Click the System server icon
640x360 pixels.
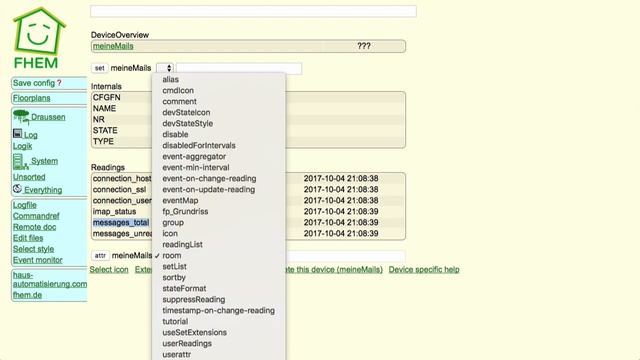(20, 162)
